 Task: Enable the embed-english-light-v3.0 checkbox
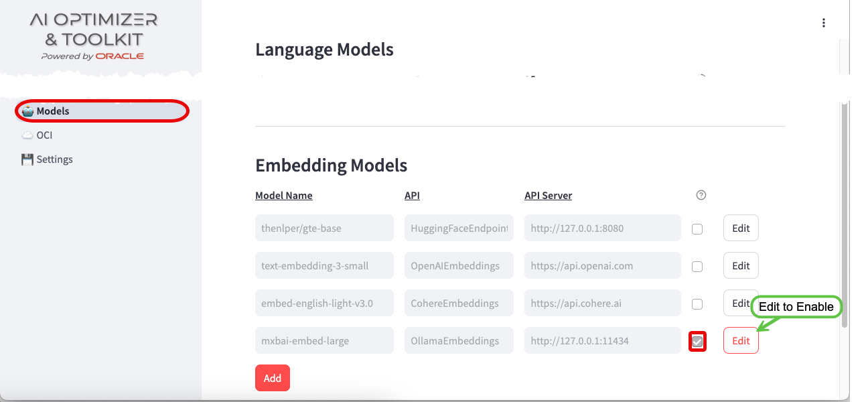(x=697, y=304)
